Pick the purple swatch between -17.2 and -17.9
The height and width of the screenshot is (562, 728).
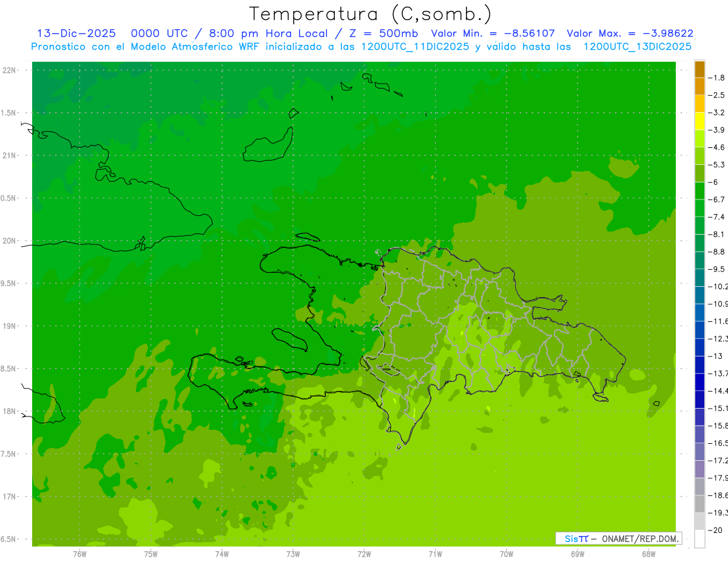[x=699, y=469]
